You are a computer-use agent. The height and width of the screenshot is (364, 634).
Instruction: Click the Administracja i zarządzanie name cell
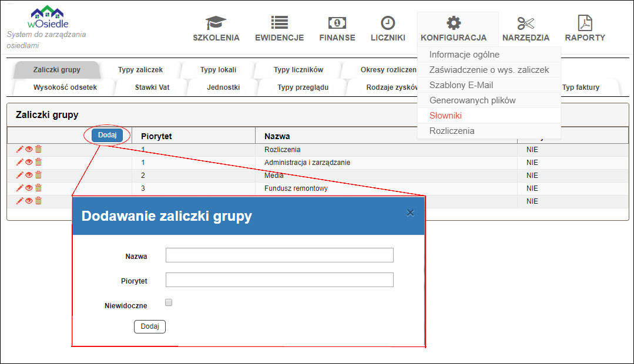click(x=307, y=163)
